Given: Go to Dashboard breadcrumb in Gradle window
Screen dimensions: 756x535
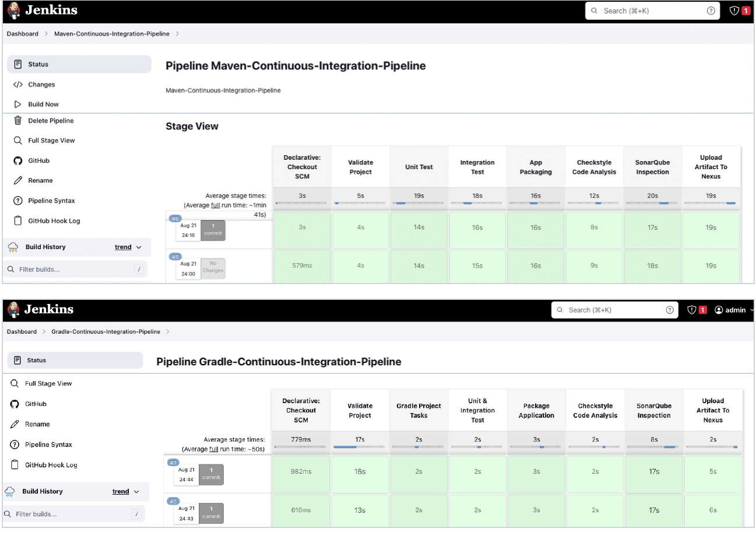Looking at the screenshot, I should pyautogui.click(x=22, y=331).
